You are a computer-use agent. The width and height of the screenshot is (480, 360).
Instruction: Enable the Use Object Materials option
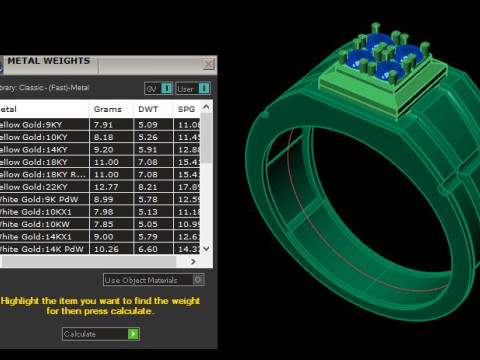pyautogui.click(x=153, y=280)
